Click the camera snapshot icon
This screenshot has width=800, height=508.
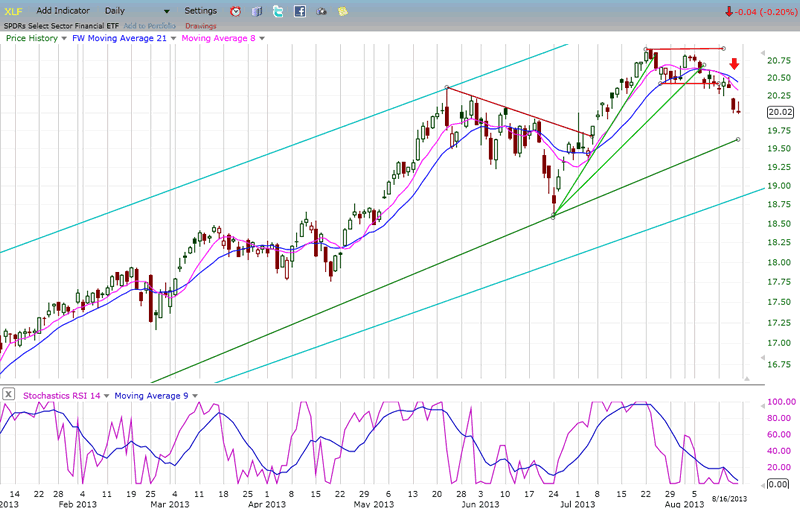322,11
